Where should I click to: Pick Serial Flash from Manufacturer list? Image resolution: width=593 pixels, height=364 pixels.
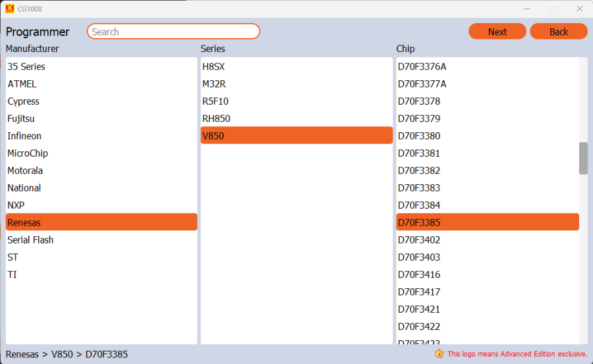pos(30,240)
